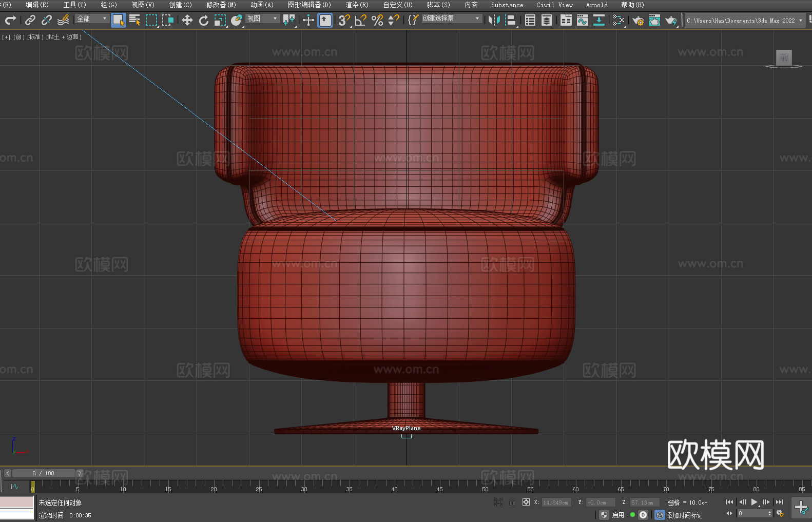
Task: Click the Rectangular Selection Region icon
Action: pyautogui.click(x=151, y=20)
